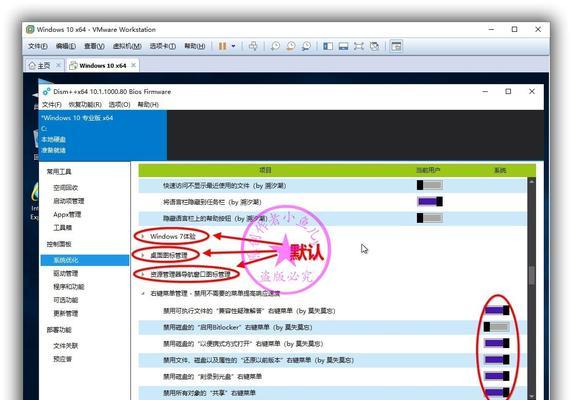Click the console view icon in VMware toolbar

click(x=396, y=46)
